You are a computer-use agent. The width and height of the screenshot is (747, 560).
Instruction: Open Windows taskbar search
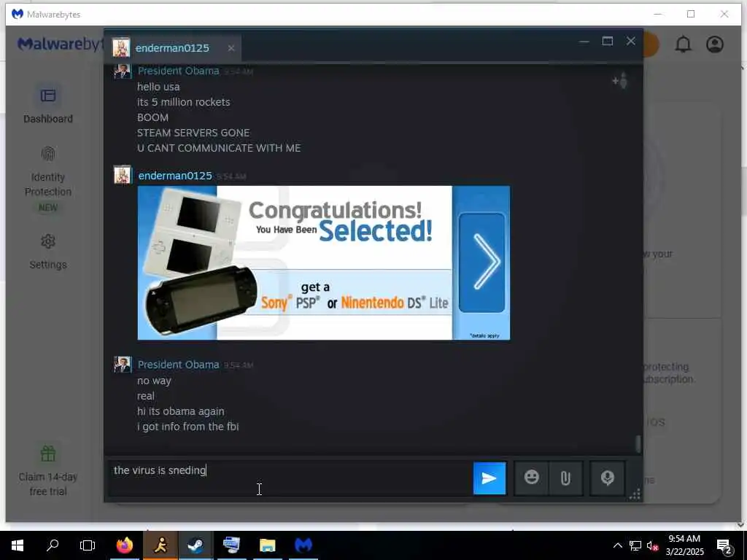click(53, 545)
